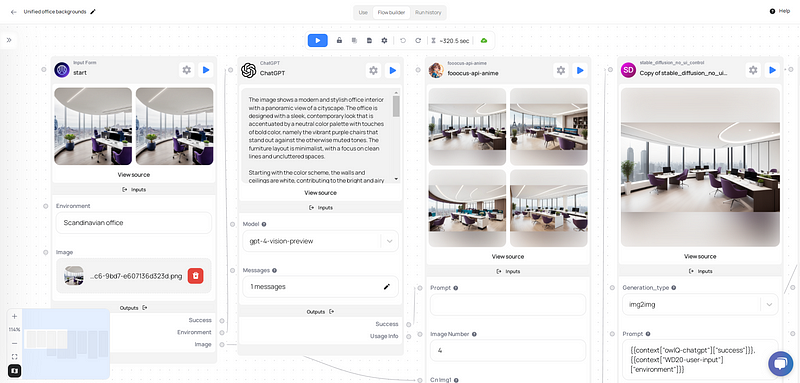Image resolution: width=800 pixels, height=383 pixels.
Task: Run the whole flow with the blue play button
Action: [317, 40]
